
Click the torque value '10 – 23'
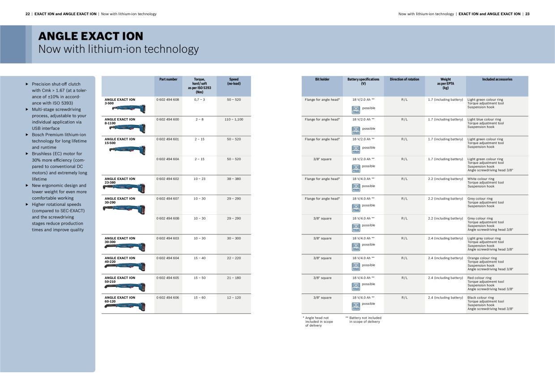click(x=200, y=179)
